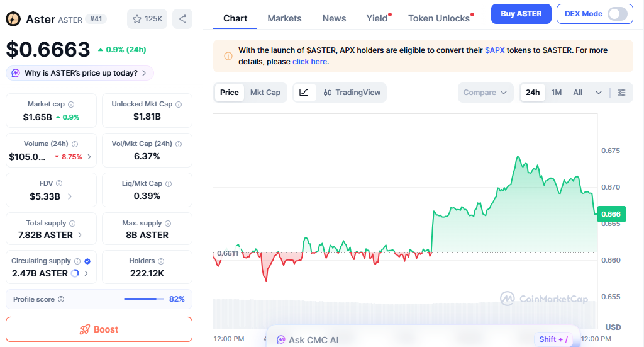Image resolution: width=644 pixels, height=347 pixels.
Task: Expand more time range options chevron
Action: coord(599,93)
